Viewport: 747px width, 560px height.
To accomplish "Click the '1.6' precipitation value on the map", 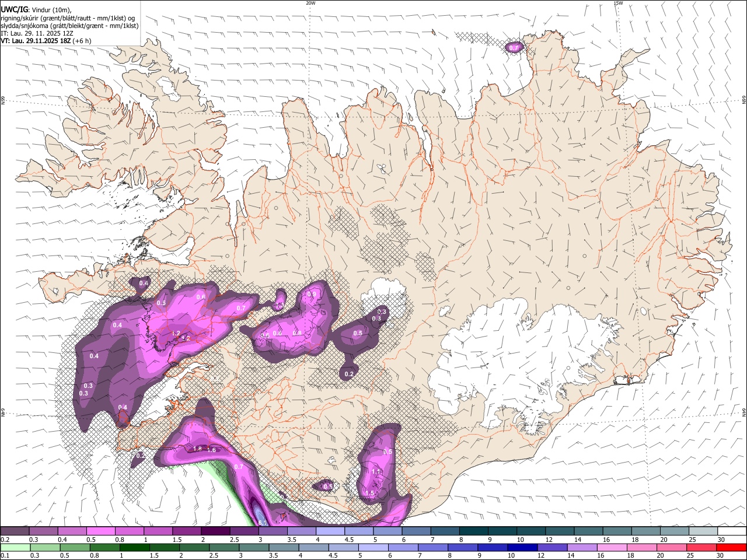I will (x=211, y=450).
